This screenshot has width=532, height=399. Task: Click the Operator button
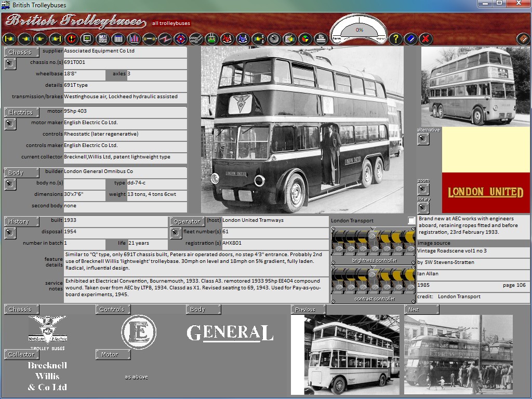pos(187,221)
